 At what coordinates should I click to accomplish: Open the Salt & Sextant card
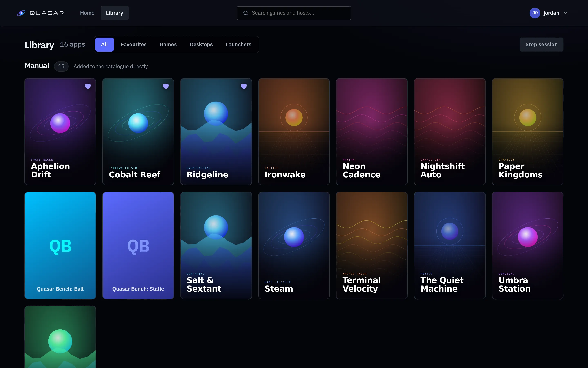[216, 245]
